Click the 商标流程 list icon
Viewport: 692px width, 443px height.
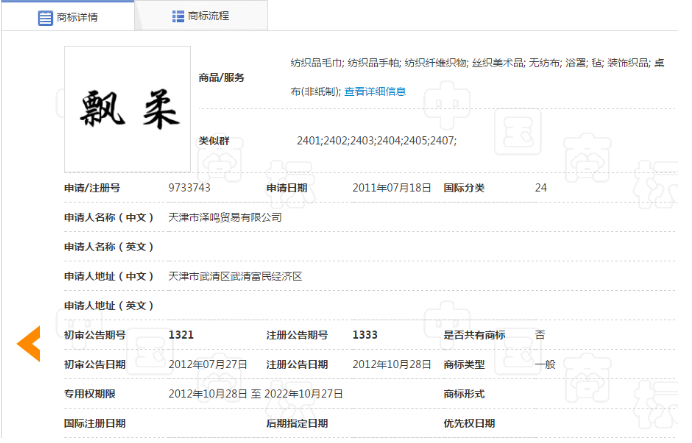click(178, 16)
